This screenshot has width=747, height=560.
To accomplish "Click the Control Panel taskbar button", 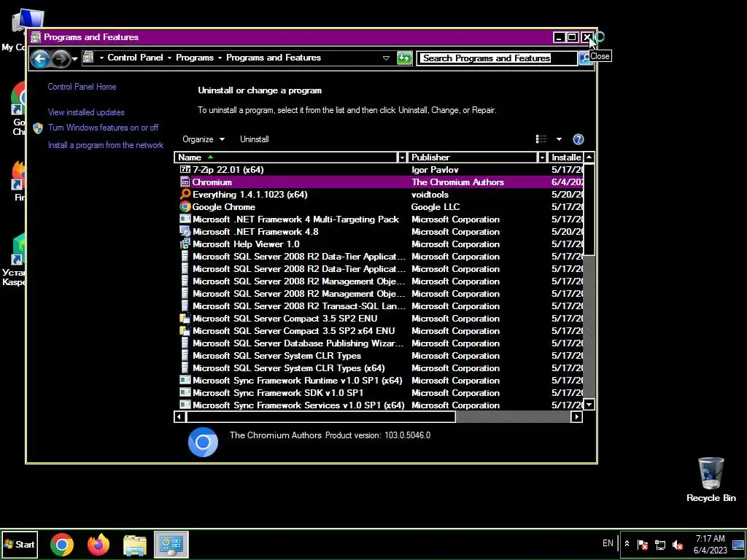I will coord(171,545).
